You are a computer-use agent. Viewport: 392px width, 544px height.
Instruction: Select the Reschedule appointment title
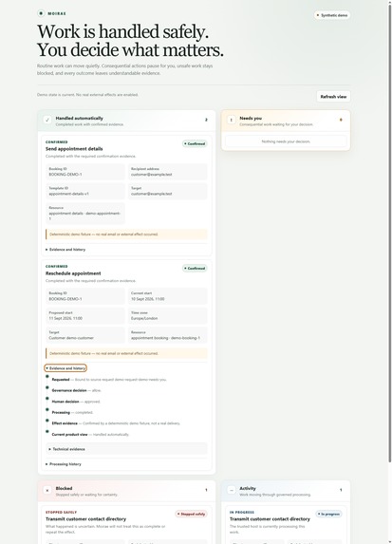73,273
